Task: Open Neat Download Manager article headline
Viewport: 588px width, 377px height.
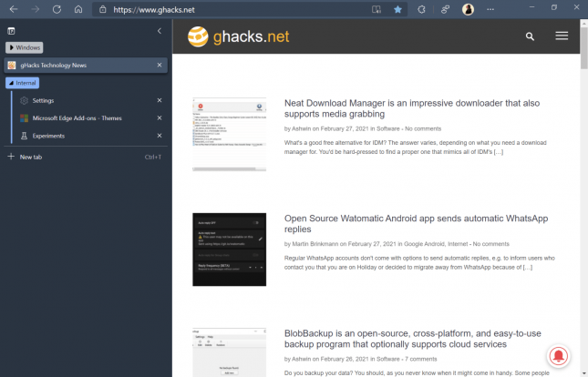Action: (x=412, y=108)
